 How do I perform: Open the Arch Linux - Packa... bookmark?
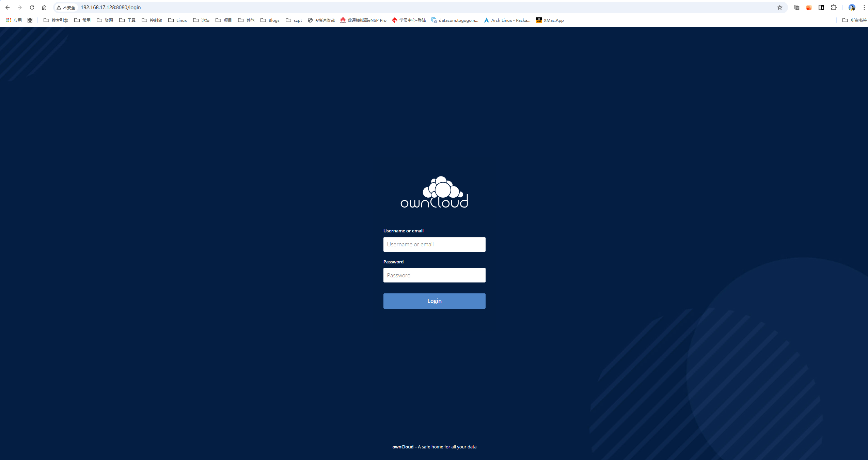tap(507, 20)
